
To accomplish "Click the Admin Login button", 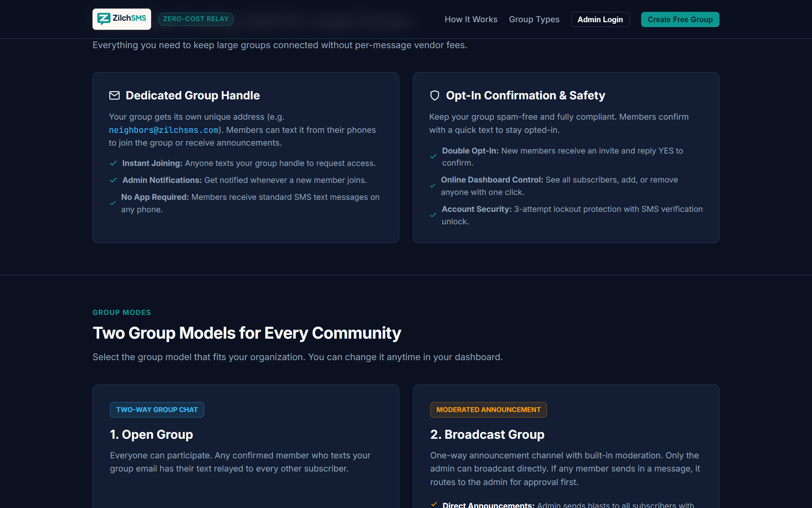I will pyautogui.click(x=600, y=20).
